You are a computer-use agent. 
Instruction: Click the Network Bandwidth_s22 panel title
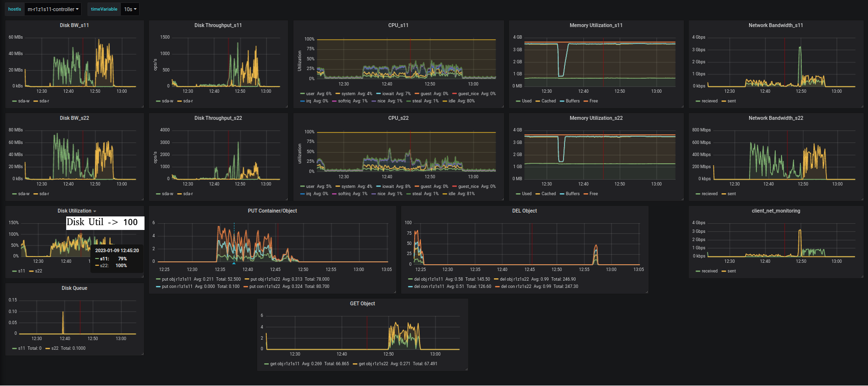point(776,118)
